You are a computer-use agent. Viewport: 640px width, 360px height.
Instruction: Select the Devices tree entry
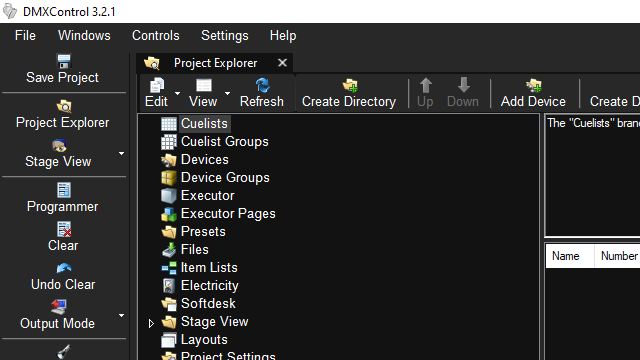click(x=204, y=160)
